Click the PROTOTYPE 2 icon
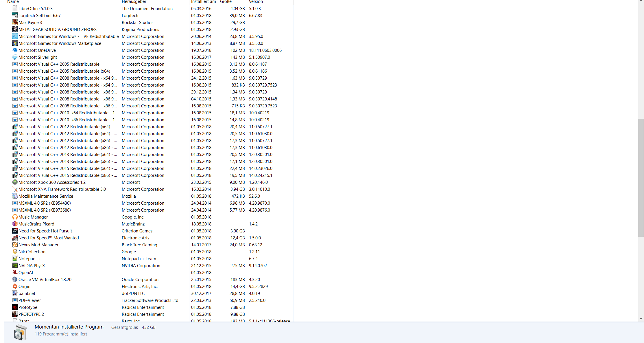 point(15,314)
